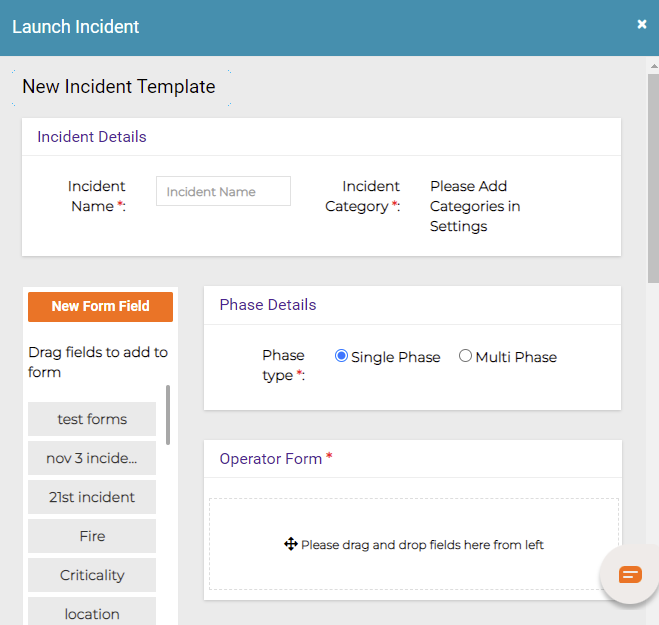Select the Fire field item
This screenshot has height=625, width=659.
(x=92, y=536)
